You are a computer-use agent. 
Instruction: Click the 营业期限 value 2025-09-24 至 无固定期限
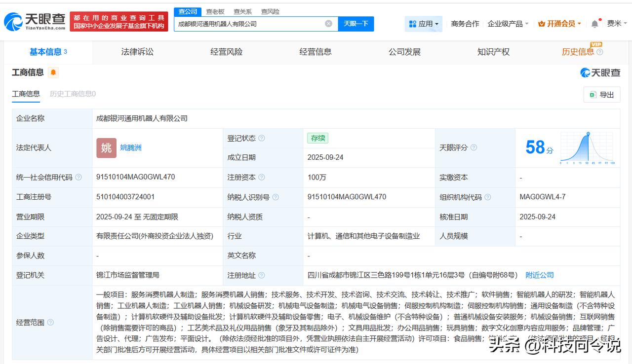(x=137, y=217)
